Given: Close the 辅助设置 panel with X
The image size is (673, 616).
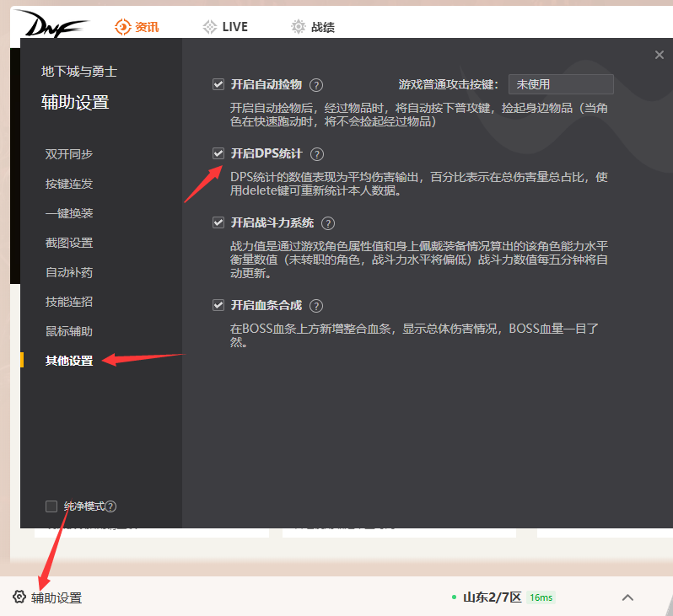Looking at the screenshot, I should click(x=660, y=55).
